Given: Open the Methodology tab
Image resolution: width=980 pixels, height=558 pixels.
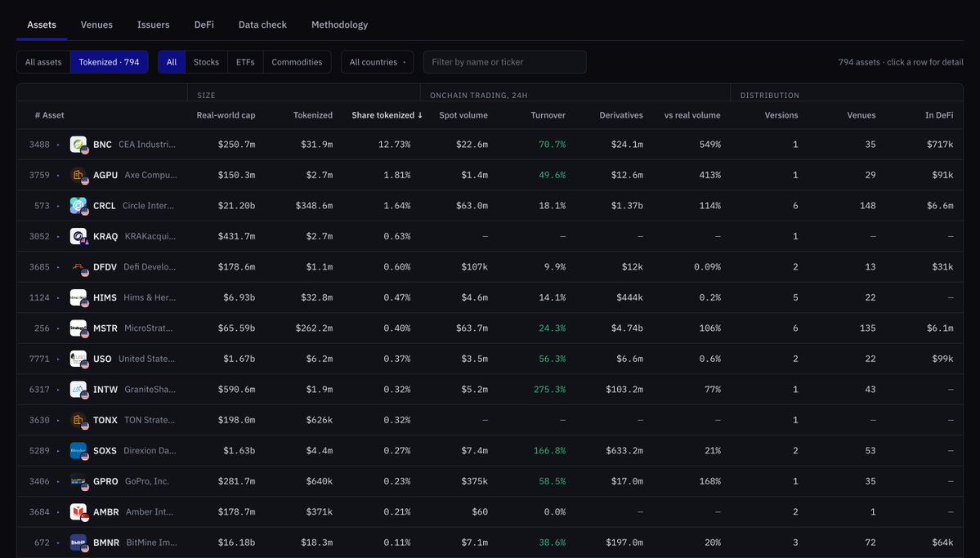Looking at the screenshot, I should 339,25.
